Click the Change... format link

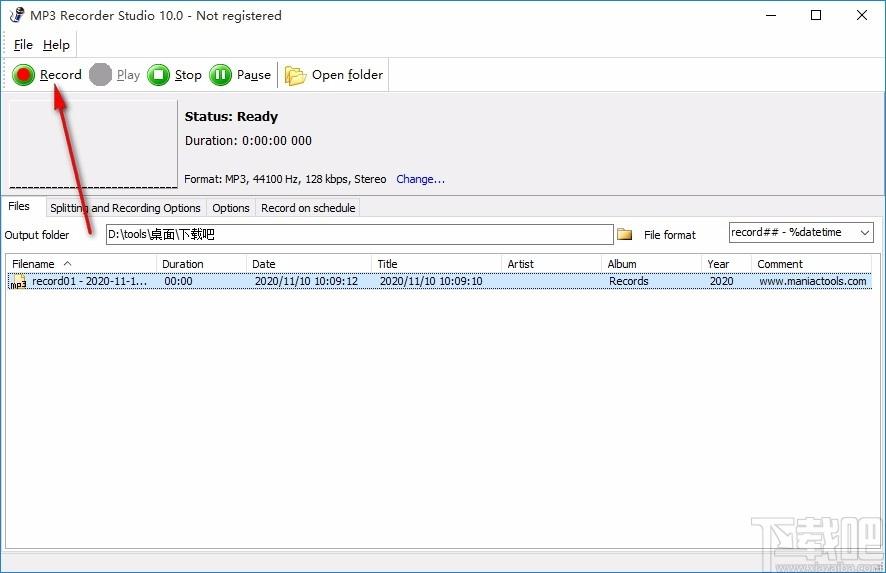coord(420,180)
